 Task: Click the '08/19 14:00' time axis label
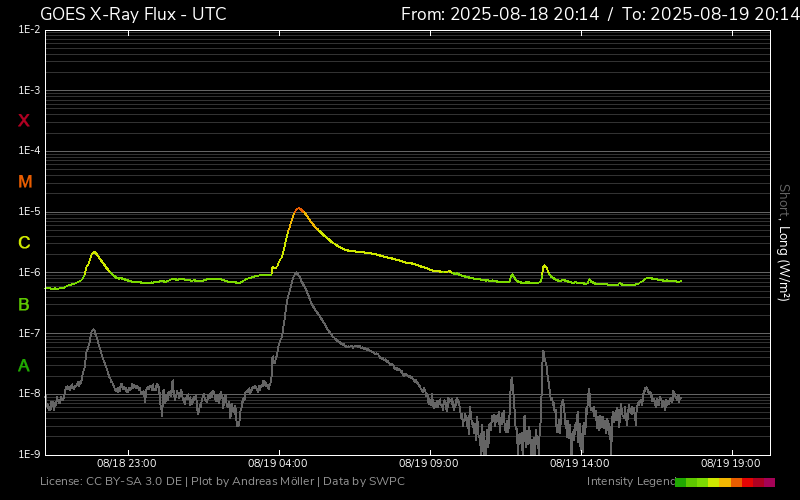pyautogui.click(x=580, y=464)
